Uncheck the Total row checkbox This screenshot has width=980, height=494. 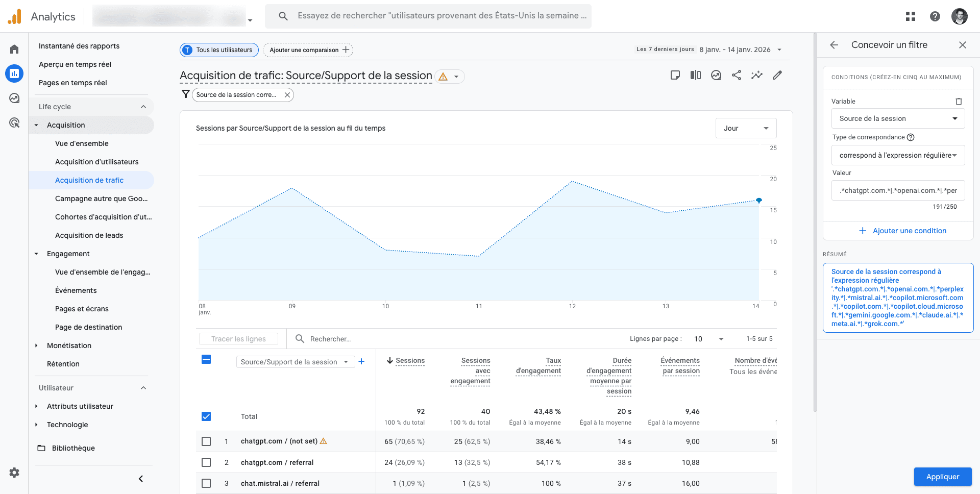pyautogui.click(x=206, y=416)
